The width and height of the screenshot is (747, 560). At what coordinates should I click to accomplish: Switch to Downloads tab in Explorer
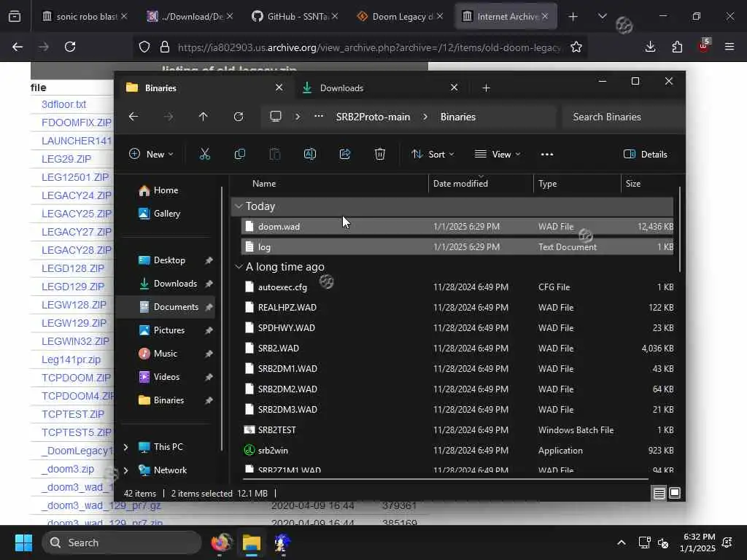(380, 88)
